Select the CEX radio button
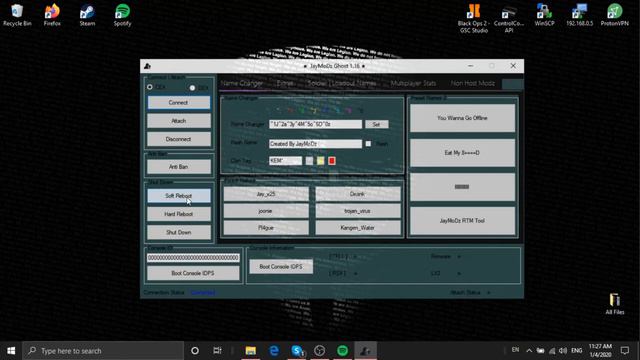Screen dimensions: 640x360 pos(150,87)
